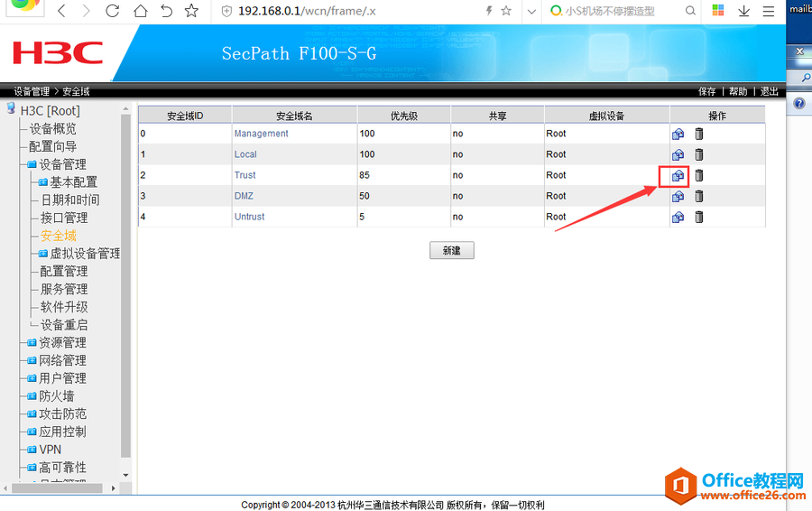Open the Trust zone name link
This screenshot has width=812, height=511.
tap(245, 175)
